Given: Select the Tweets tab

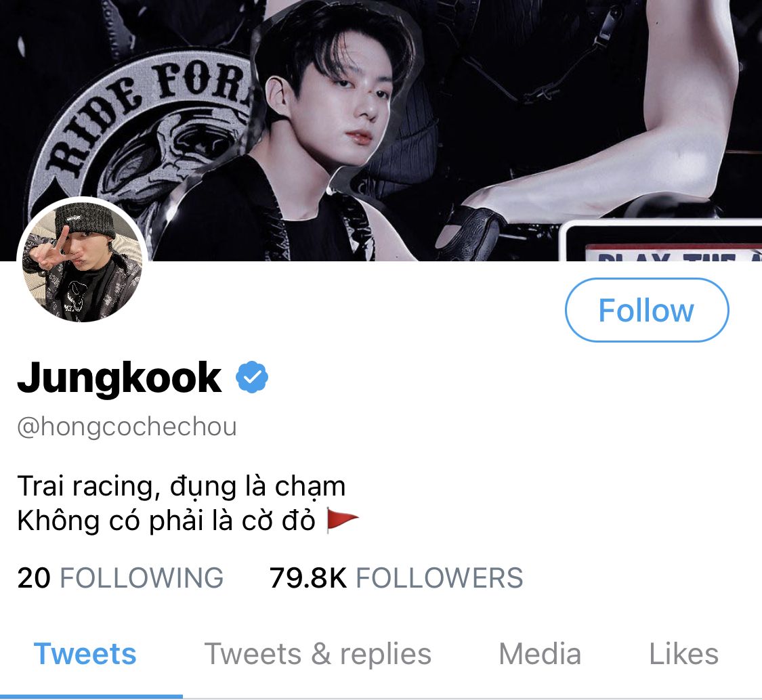Looking at the screenshot, I should click(x=85, y=654).
